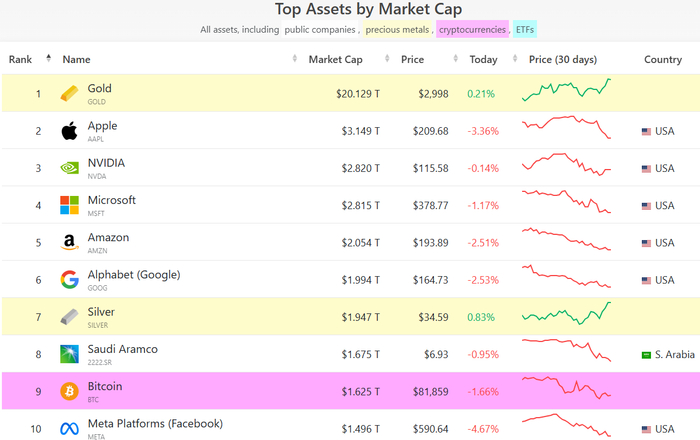The height and width of the screenshot is (440, 700).
Task: Click the Microsoft logo icon
Action: click(x=69, y=205)
